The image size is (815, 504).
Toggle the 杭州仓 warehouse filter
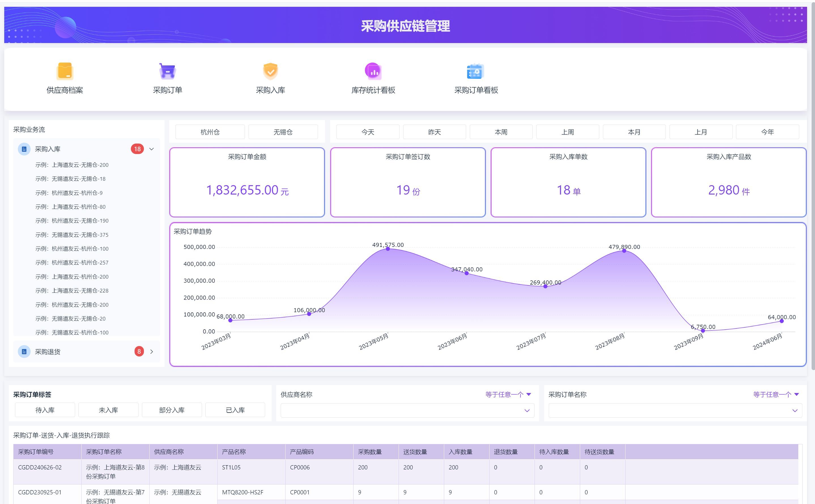pyautogui.click(x=210, y=132)
